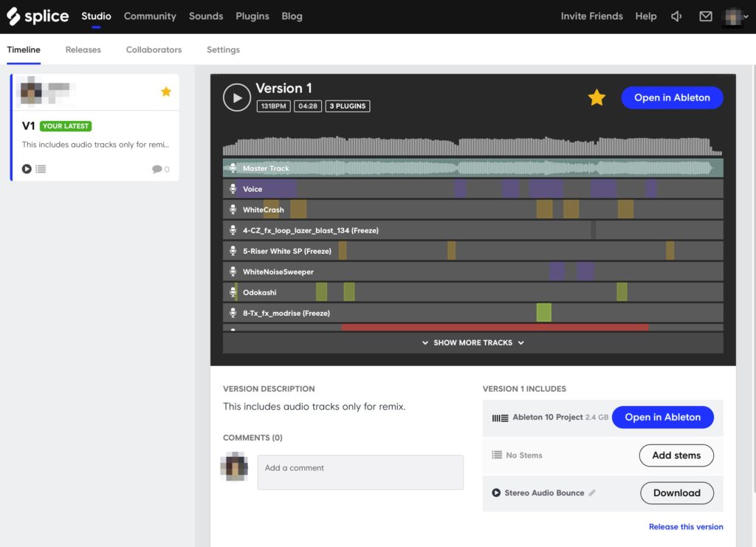The width and height of the screenshot is (756, 547).
Task: Click the 04:28 duration tag
Action: (x=308, y=106)
